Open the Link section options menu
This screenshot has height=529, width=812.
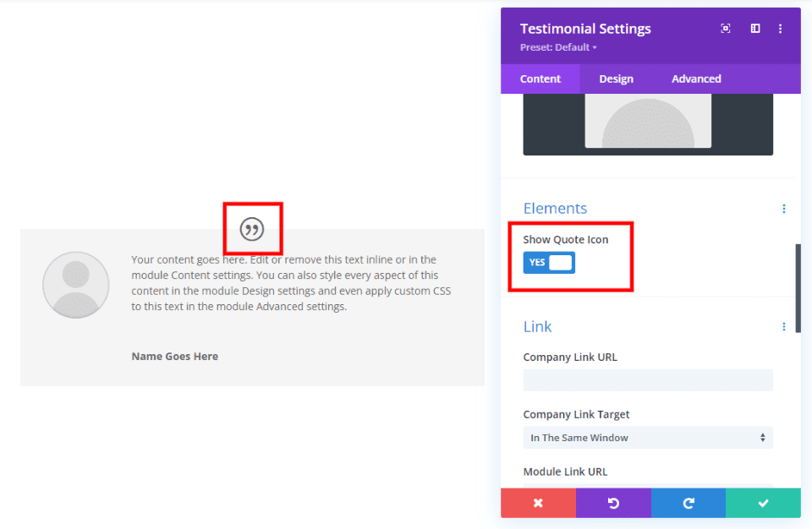(783, 326)
